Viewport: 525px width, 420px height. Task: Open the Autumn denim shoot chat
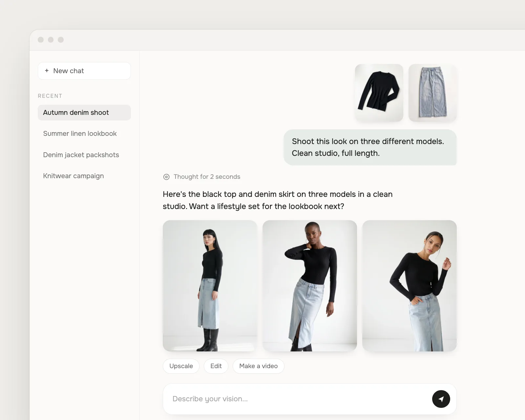[84, 113]
